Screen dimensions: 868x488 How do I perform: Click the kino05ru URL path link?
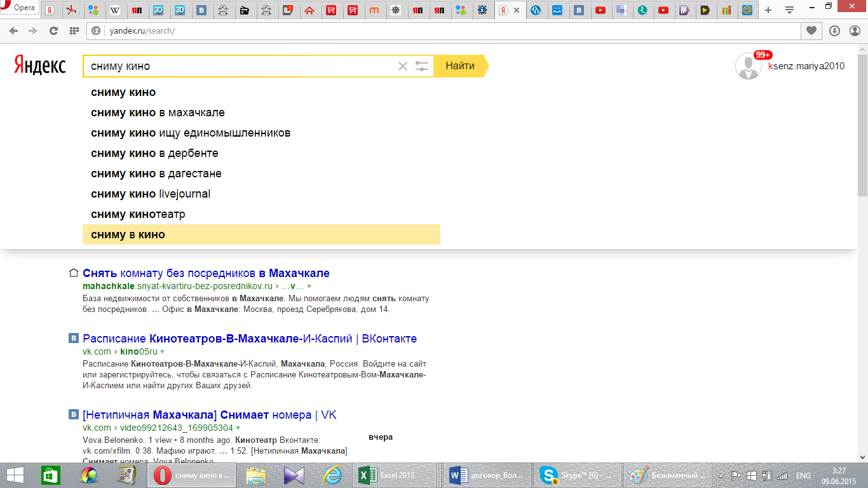coord(139,351)
